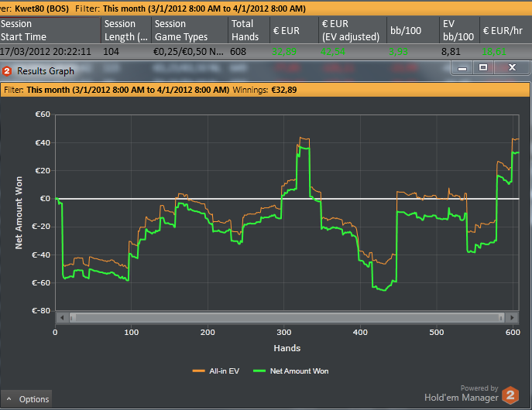The height and width of the screenshot is (410, 532).
Task: Click the chart scrollbar left arrow
Action: pyautogui.click(x=62, y=318)
